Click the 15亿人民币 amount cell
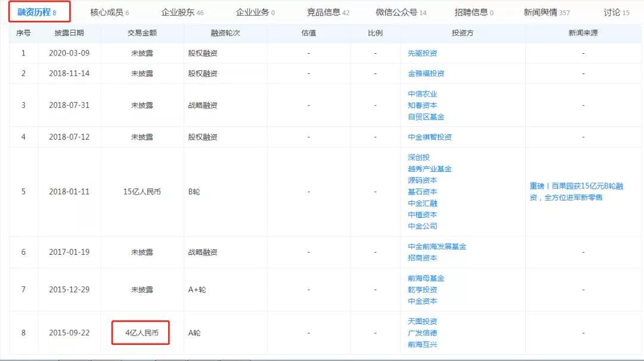 (142, 192)
